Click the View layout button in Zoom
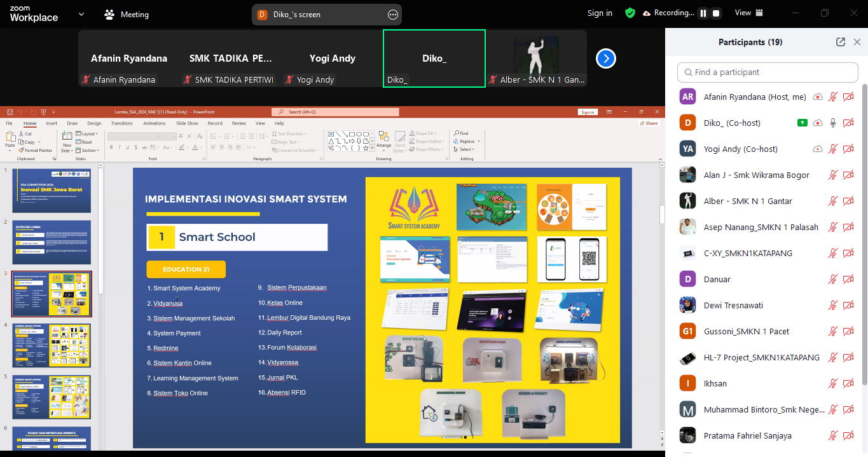 [x=748, y=13]
